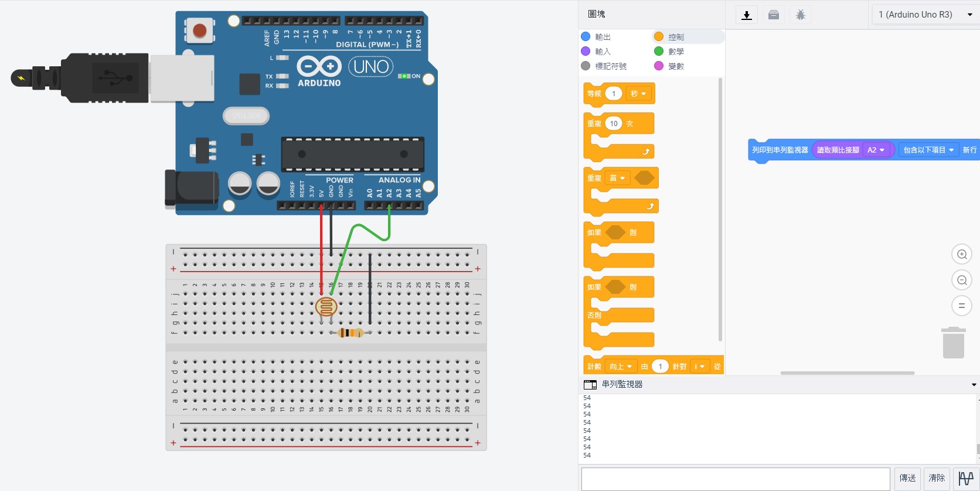
Task: Click the serial monitor text input field
Action: point(736,479)
